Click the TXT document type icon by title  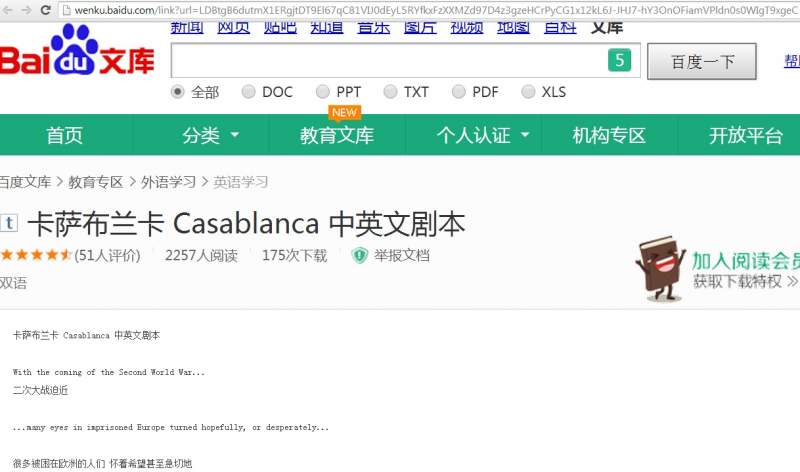pyautogui.click(x=9, y=223)
